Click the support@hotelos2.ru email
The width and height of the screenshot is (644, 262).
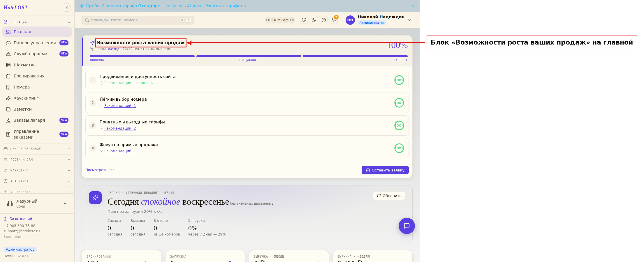(x=22, y=231)
